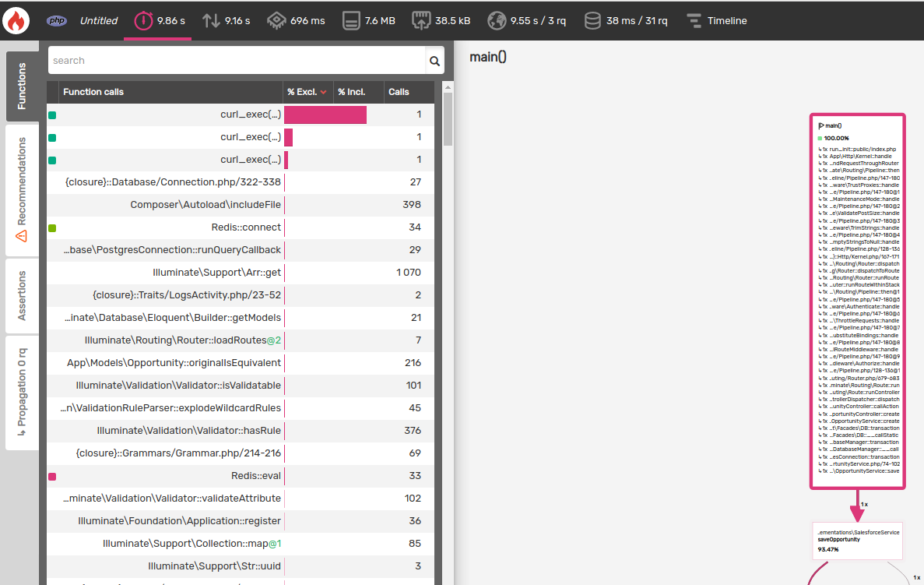Click the largest curl_exec exclusive time bar

click(325, 115)
